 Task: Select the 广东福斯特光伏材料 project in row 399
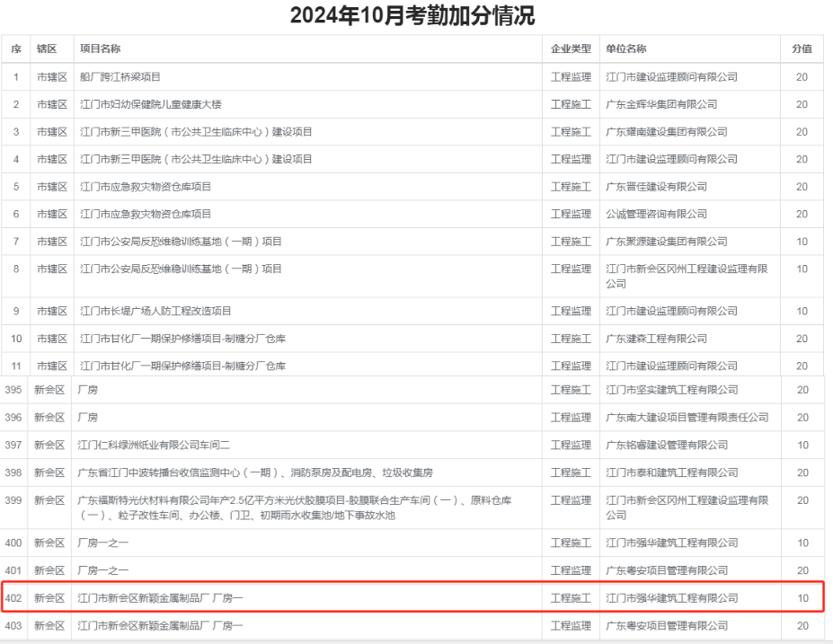pos(295,507)
